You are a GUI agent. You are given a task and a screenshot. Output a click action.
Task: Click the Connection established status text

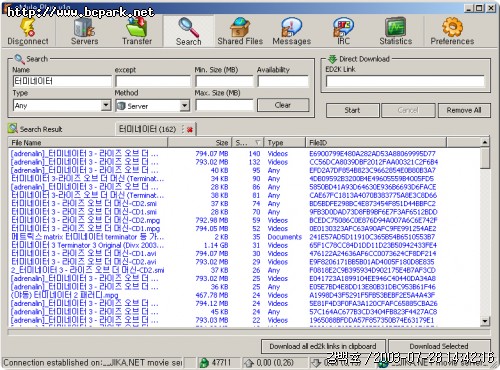(x=93, y=362)
